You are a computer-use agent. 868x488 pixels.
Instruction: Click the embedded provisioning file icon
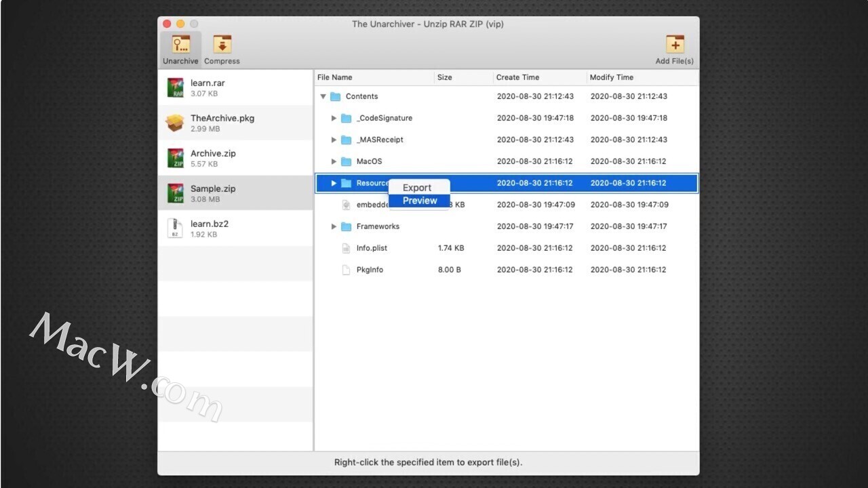(346, 205)
